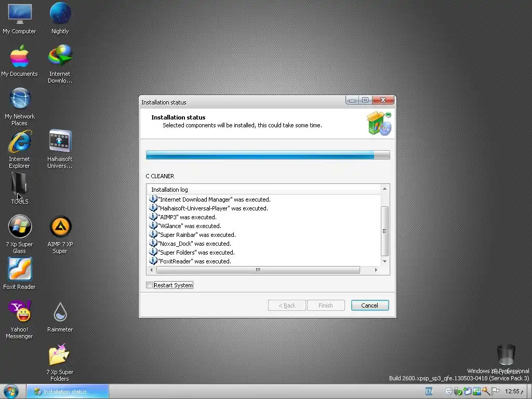Open the Nightly browser icon
Screen dimensions: 532x399
(x=60, y=19)
